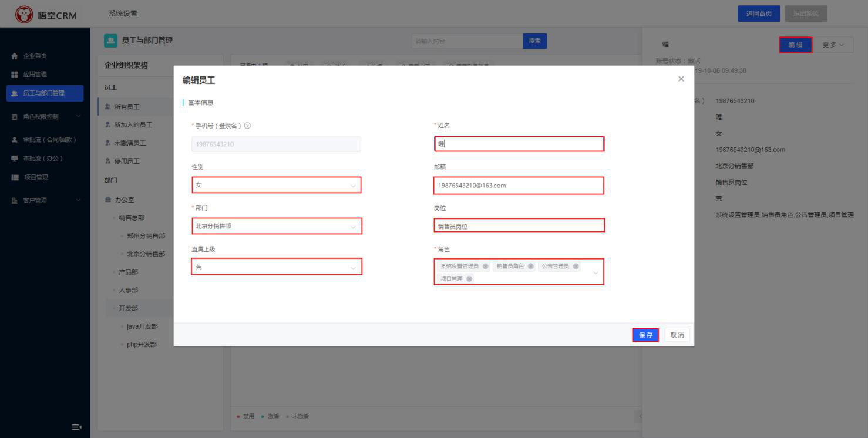Select 北京分销售部 in department tree
Screen dimensions: 868x438
[x=146, y=254]
